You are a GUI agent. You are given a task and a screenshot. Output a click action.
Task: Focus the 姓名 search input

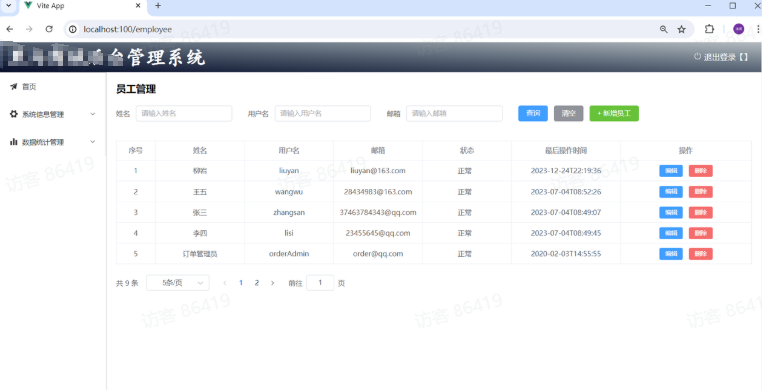184,113
